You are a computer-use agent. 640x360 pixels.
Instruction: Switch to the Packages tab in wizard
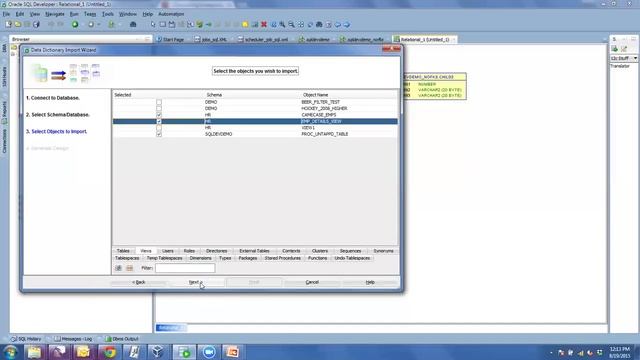point(247,258)
